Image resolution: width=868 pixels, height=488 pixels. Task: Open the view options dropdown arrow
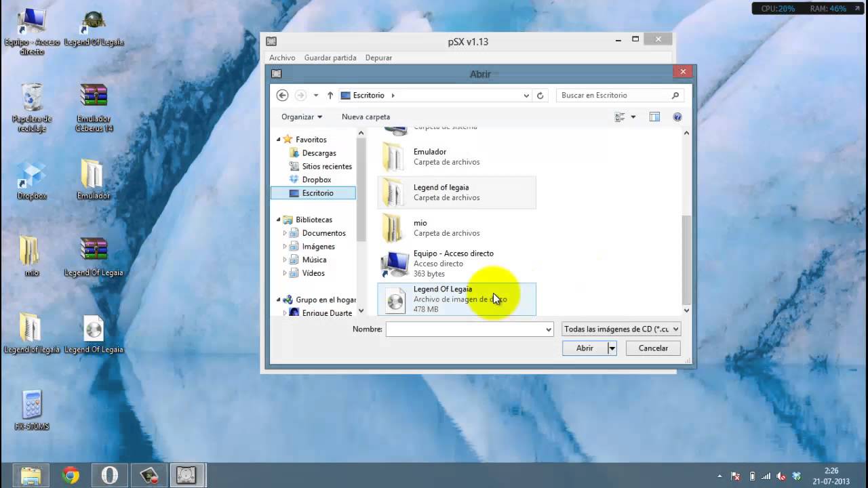coord(633,117)
